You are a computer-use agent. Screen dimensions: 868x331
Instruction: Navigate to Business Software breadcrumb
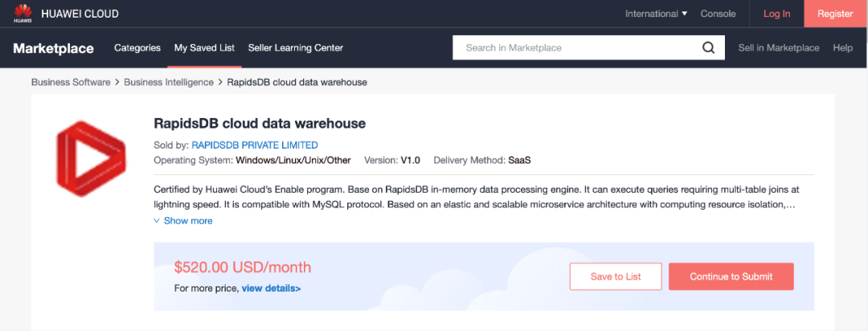pyautogui.click(x=71, y=82)
